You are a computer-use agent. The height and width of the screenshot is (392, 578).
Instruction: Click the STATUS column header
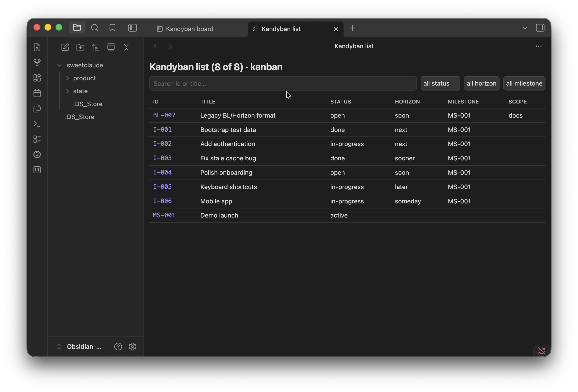(x=340, y=102)
